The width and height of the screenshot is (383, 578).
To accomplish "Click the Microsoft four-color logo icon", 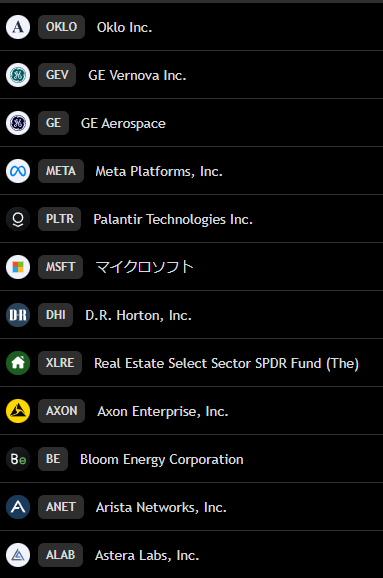I will [18, 267].
